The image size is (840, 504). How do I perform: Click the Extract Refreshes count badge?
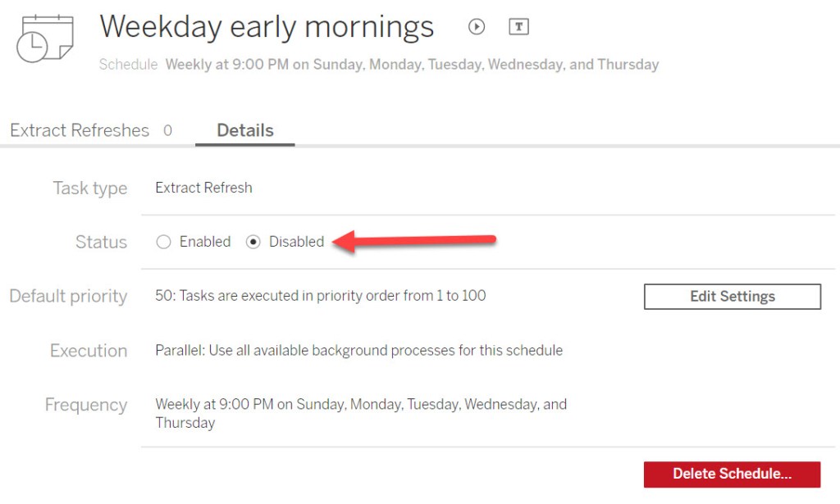pyautogui.click(x=167, y=130)
